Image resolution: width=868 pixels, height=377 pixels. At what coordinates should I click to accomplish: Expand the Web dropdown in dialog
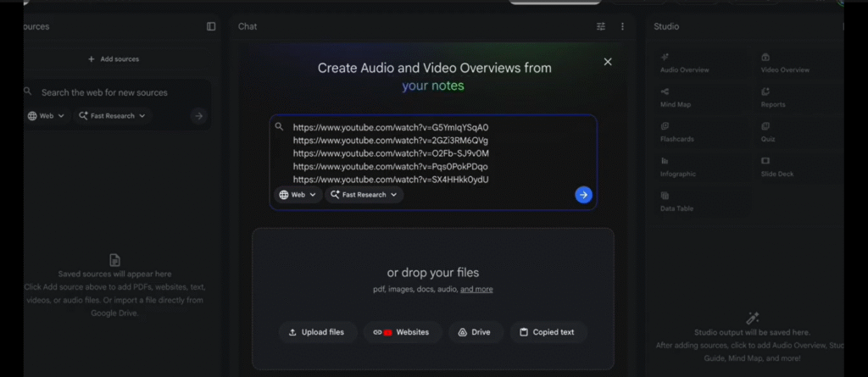(298, 195)
